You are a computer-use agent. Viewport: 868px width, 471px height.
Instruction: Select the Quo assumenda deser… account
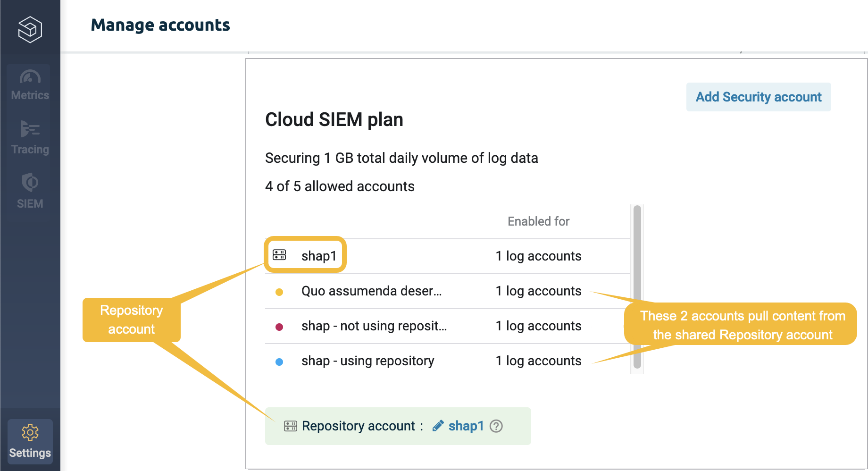(x=371, y=291)
